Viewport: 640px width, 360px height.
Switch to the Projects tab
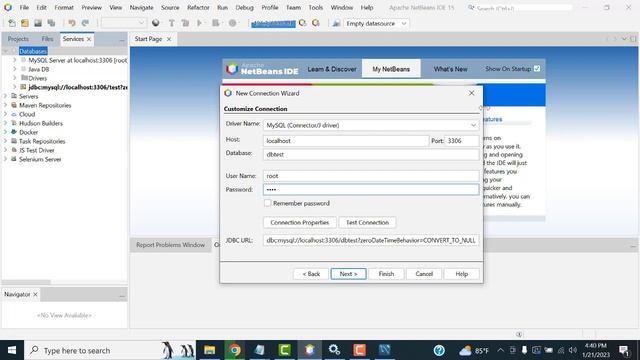pyautogui.click(x=18, y=39)
